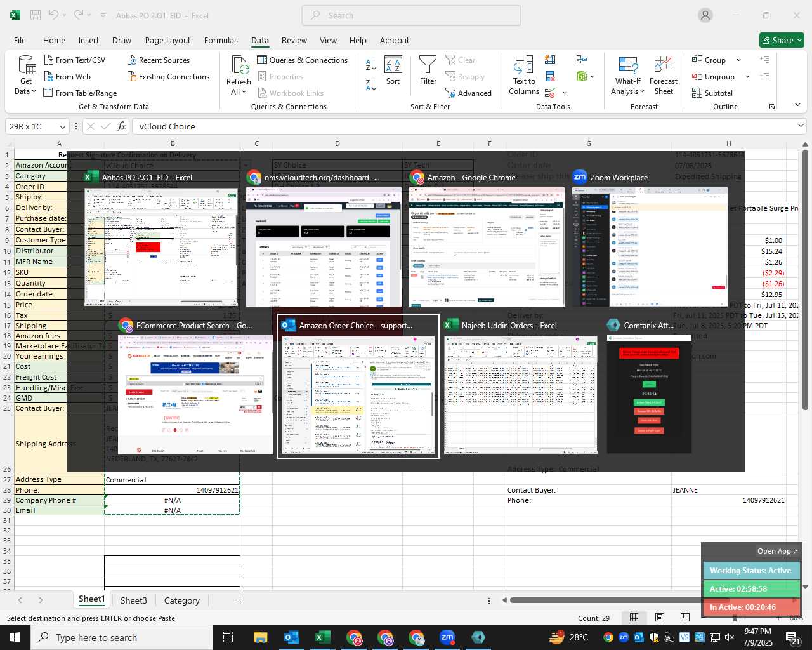This screenshot has width=812, height=650.
Task: Switch to the Formulas ribbon tab
Action: coord(221,40)
